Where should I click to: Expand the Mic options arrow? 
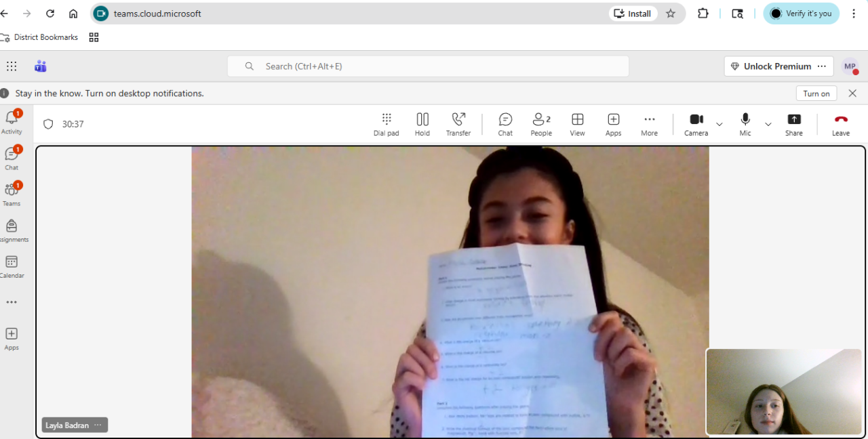click(x=768, y=124)
